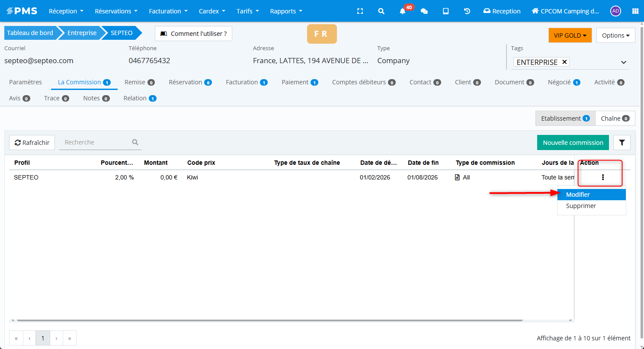Click the Recherche search field

coord(96,142)
